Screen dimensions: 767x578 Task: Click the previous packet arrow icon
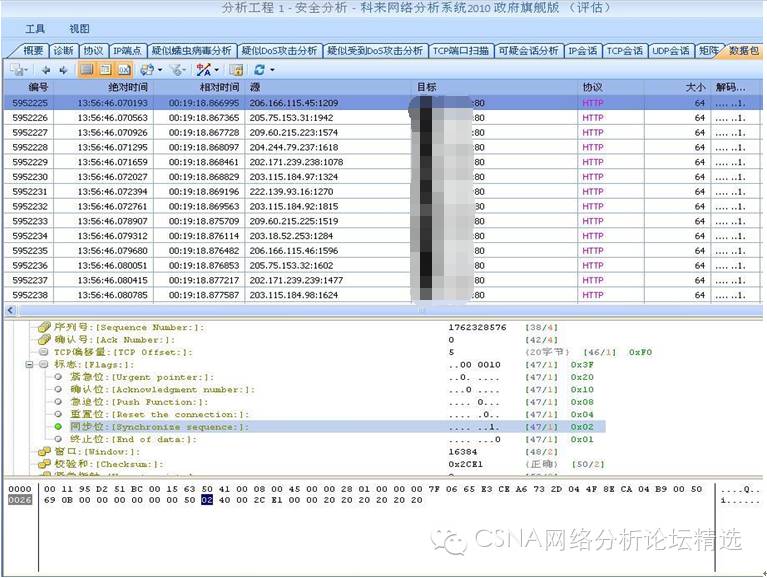46,70
